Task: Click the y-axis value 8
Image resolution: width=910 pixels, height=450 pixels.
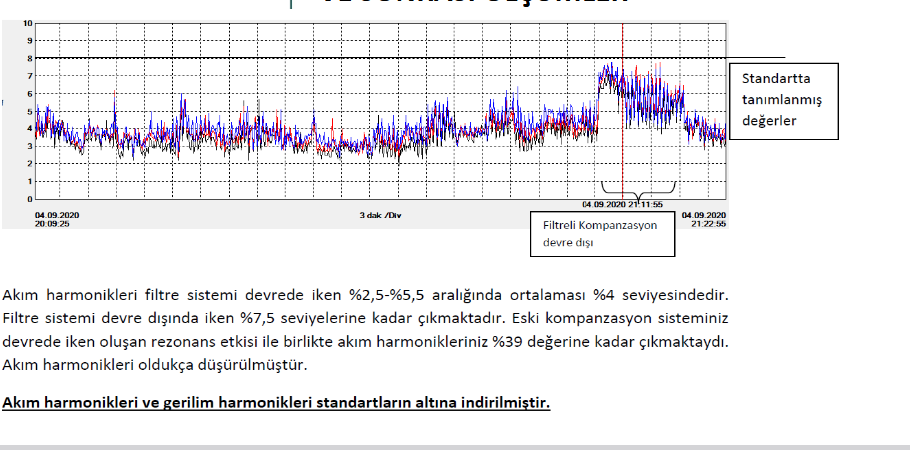Action: click(30, 58)
